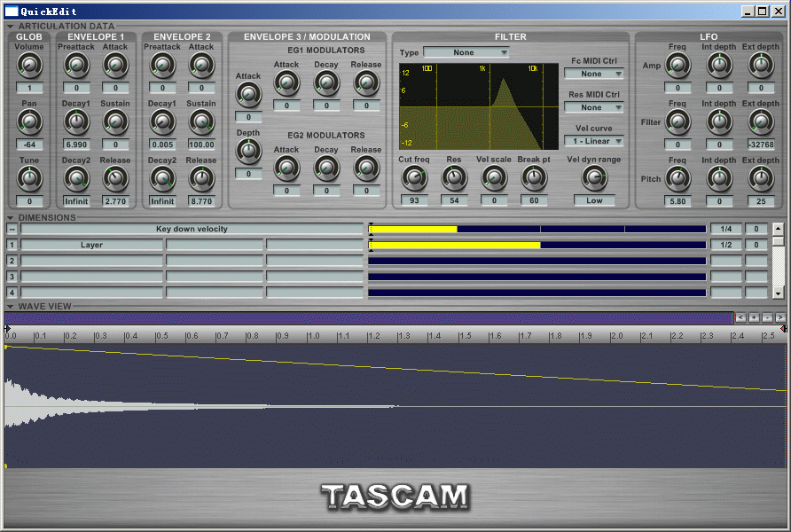Open the Res MIDI Ctrl dropdown
This screenshot has width=791, height=532.
click(594, 107)
